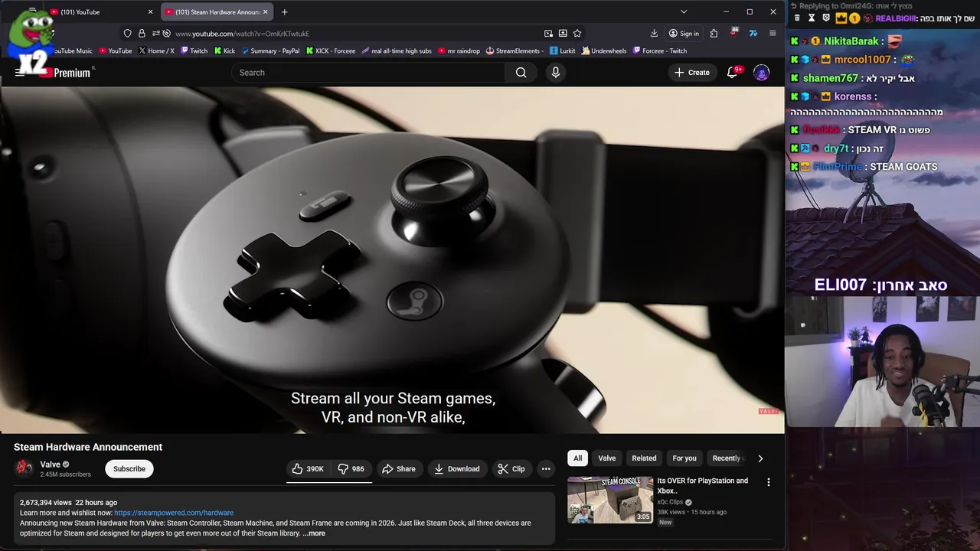Open the YouTube bookmark in the bookmarks bar
Image resolution: width=980 pixels, height=551 pixels.
tap(116, 51)
